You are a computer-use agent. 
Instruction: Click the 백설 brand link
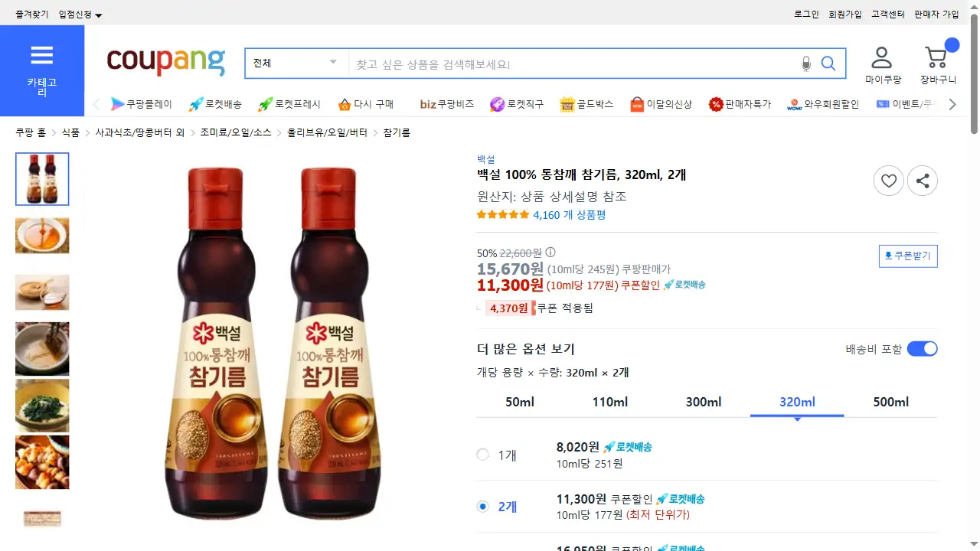[485, 159]
